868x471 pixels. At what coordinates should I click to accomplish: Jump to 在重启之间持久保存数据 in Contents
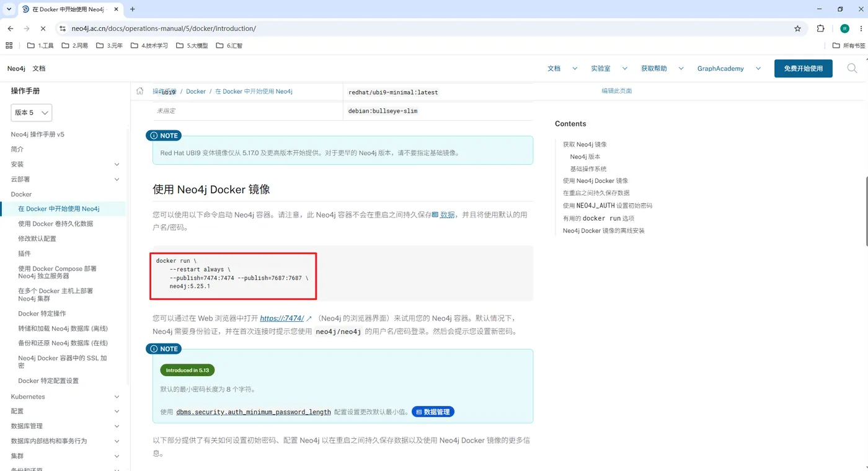596,193
